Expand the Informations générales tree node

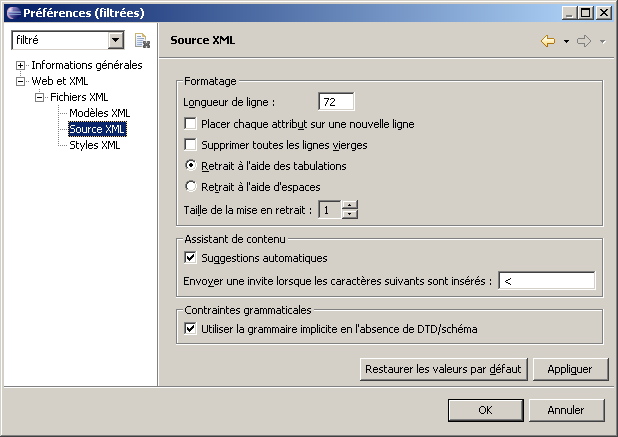[21, 66]
